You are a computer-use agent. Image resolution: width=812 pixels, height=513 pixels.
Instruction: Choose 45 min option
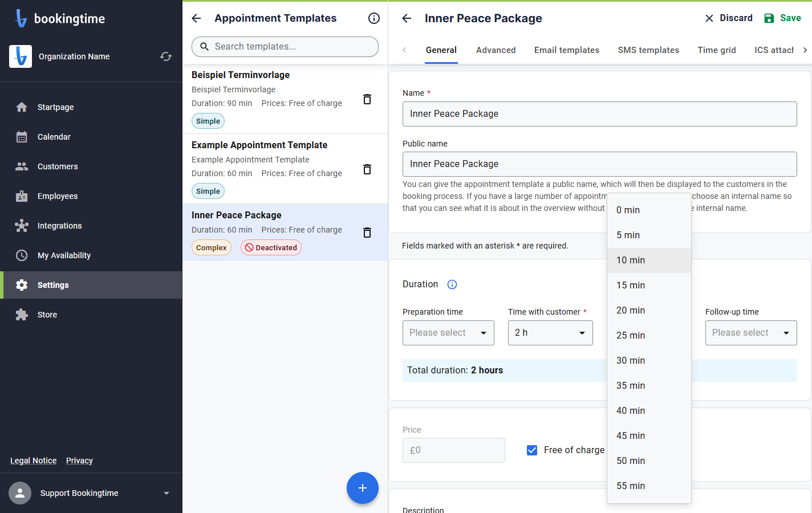tap(649, 435)
